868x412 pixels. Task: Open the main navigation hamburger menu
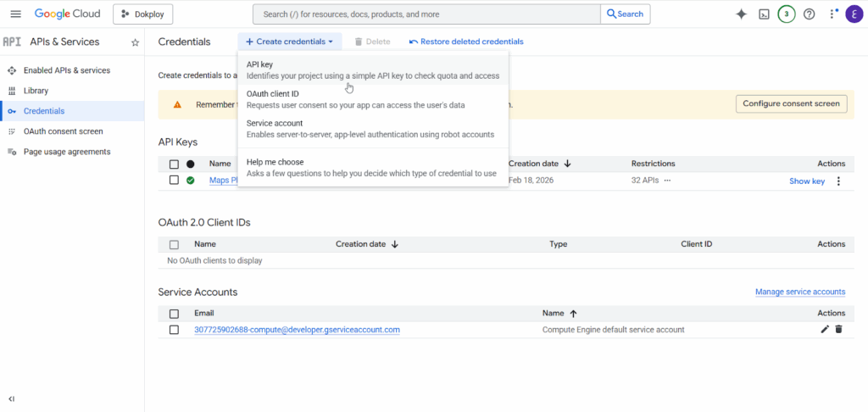15,14
